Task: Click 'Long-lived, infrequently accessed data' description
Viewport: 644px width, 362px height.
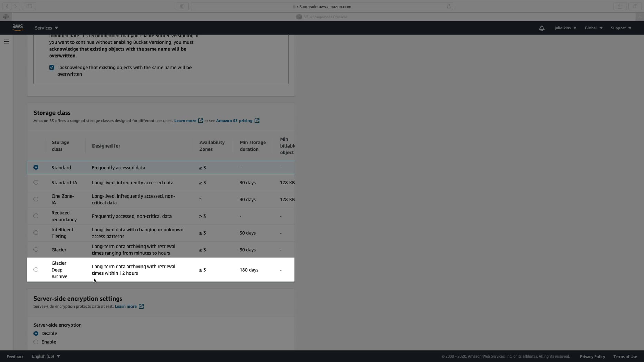Action: point(133,183)
